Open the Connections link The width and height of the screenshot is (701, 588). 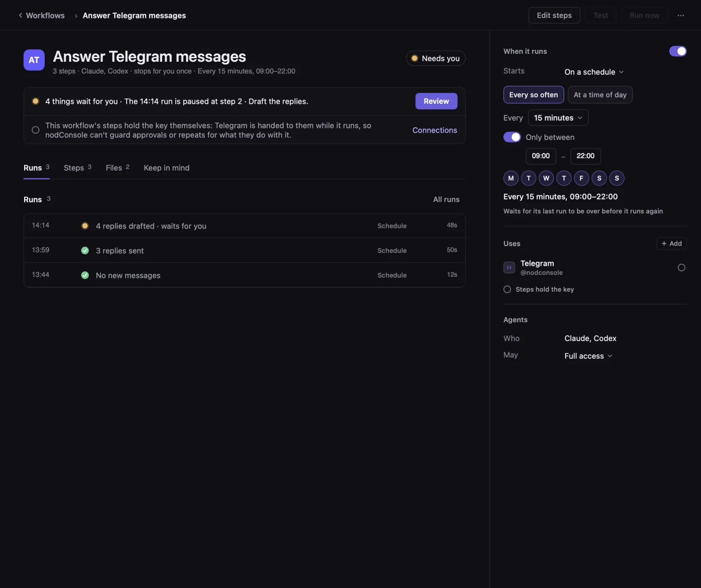(x=435, y=130)
